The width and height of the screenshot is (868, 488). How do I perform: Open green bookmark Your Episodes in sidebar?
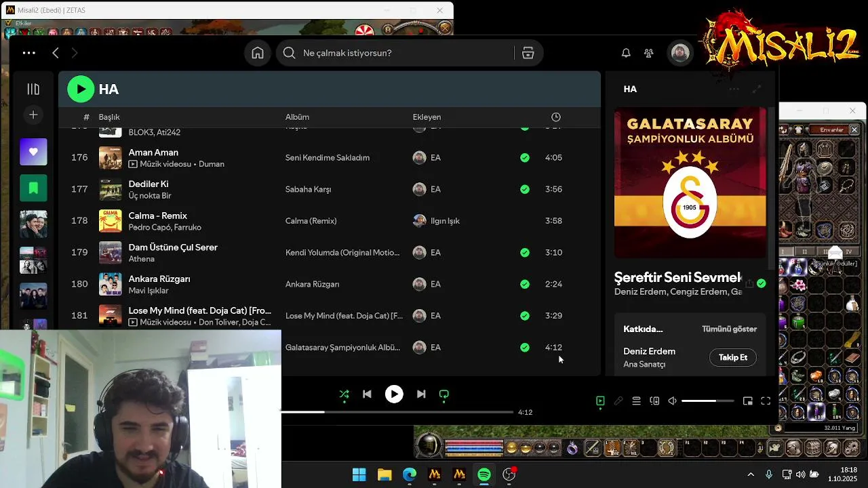33,188
